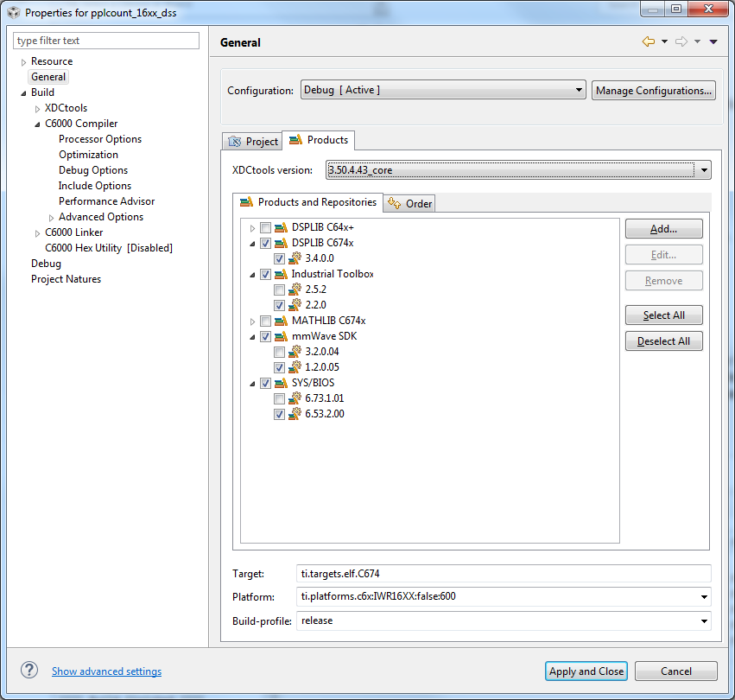The width and height of the screenshot is (735, 700).
Task: Uncheck the 3.4.0.0 version checkbox
Action: click(279, 259)
